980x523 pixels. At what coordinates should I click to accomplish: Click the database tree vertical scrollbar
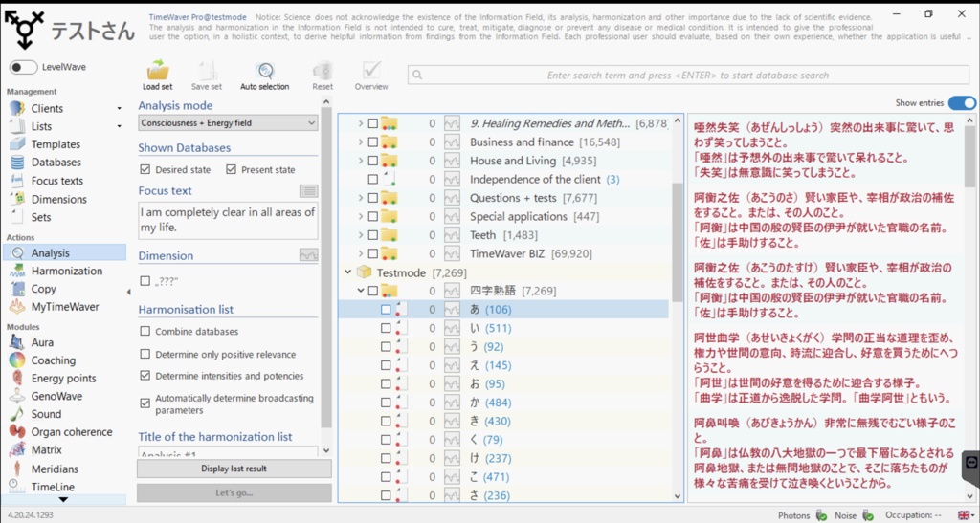pyautogui.click(x=678, y=242)
